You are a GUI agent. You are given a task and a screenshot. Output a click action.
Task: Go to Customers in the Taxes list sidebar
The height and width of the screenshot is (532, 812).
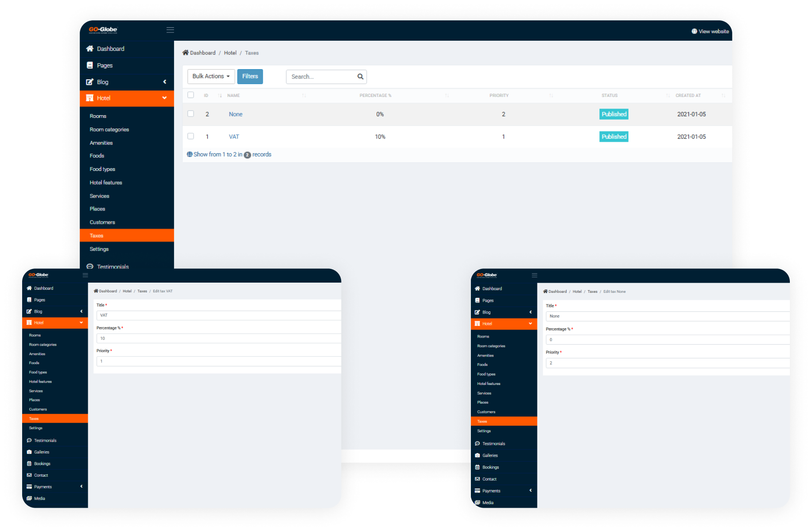pyautogui.click(x=102, y=222)
